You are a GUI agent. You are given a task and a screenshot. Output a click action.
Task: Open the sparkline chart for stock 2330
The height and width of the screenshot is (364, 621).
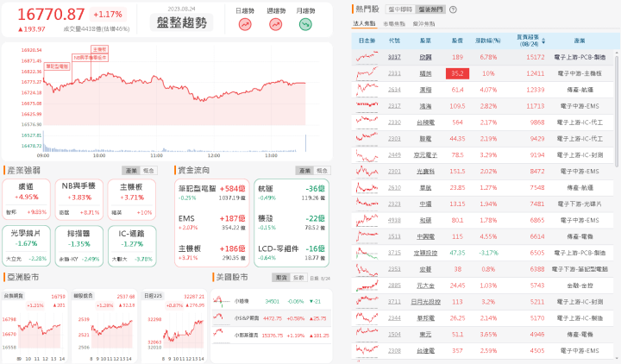(x=367, y=122)
